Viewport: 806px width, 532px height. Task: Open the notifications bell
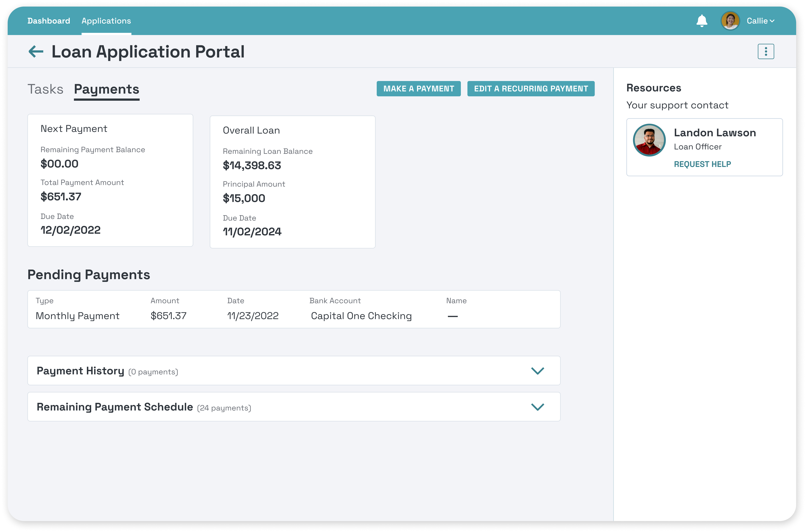(x=701, y=21)
